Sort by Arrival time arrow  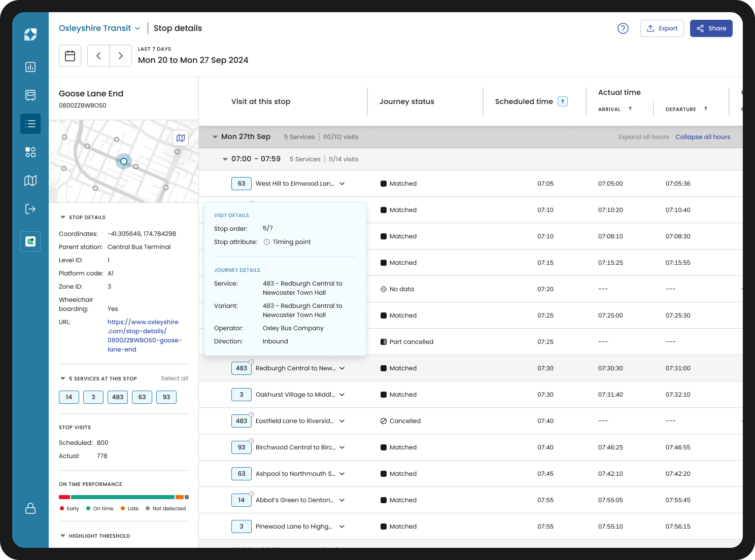[x=630, y=109]
